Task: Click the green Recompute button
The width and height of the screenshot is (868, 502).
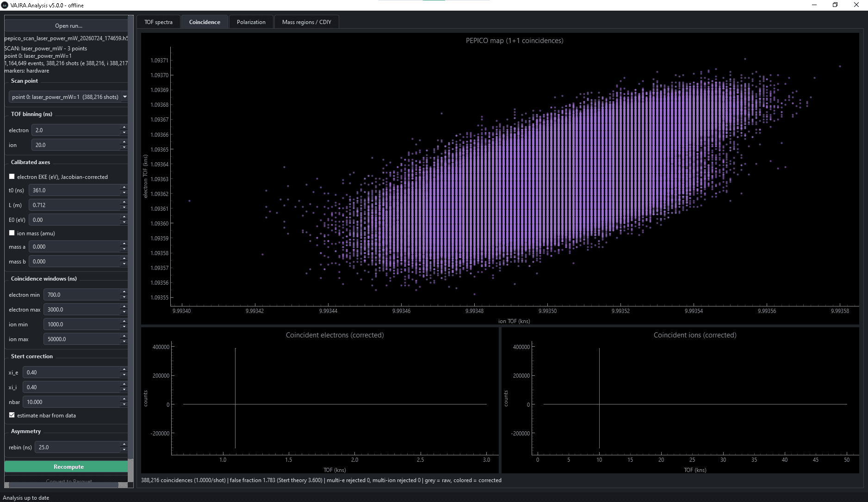Action: [x=68, y=467]
